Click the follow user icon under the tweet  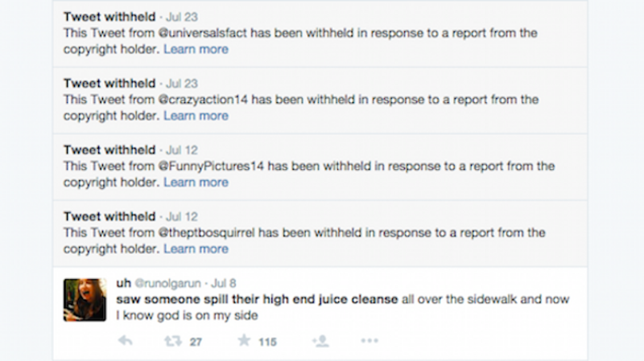(x=320, y=341)
